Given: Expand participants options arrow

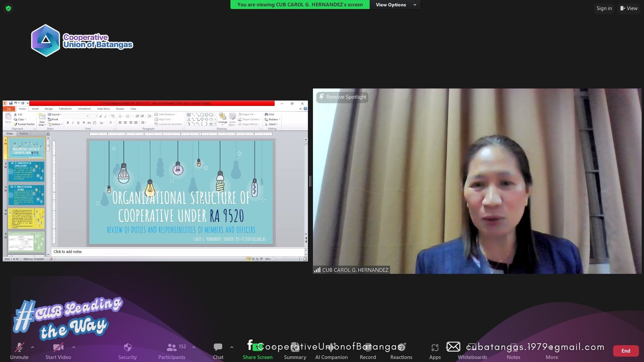Looking at the screenshot, I should coord(194,347).
